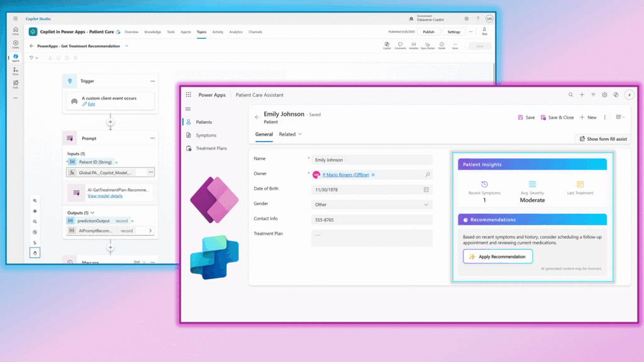Click the search icon in the Owner field
Image resolution: width=644 pixels, height=362 pixels.
coord(428,175)
